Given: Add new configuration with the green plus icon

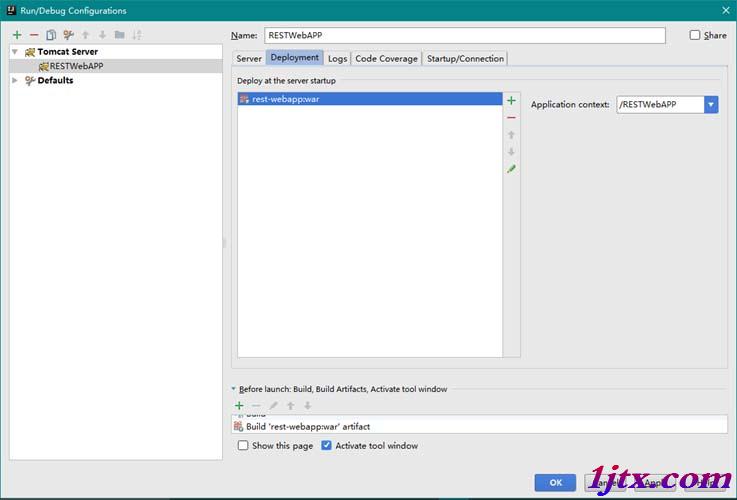Looking at the screenshot, I should point(17,35).
